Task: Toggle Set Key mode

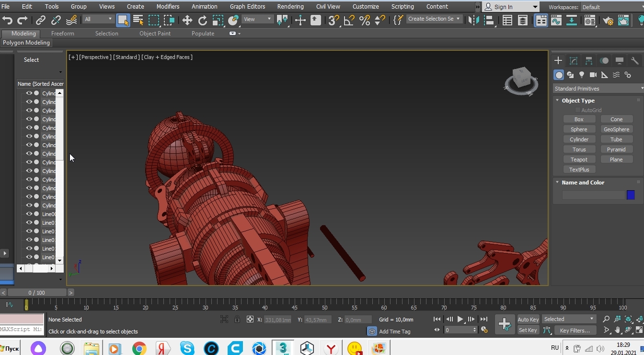Action: pyautogui.click(x=528, y=330)
